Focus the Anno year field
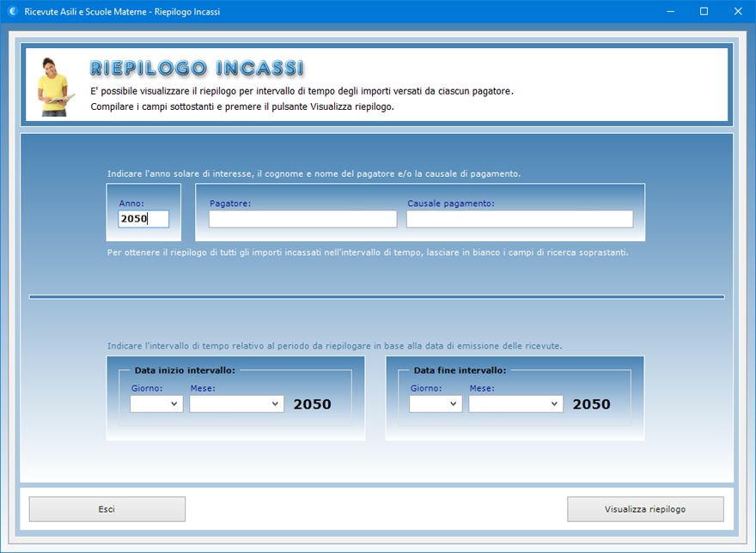 (x=143, y=219)
